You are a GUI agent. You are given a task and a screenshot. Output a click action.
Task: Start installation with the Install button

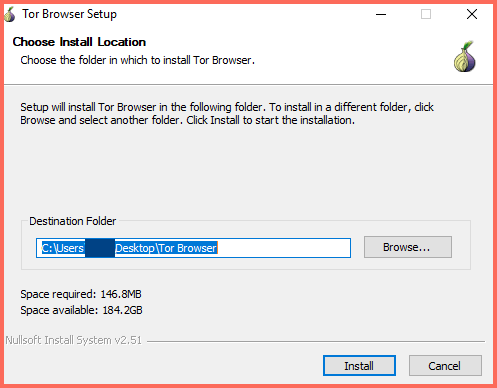pos(359,366)
